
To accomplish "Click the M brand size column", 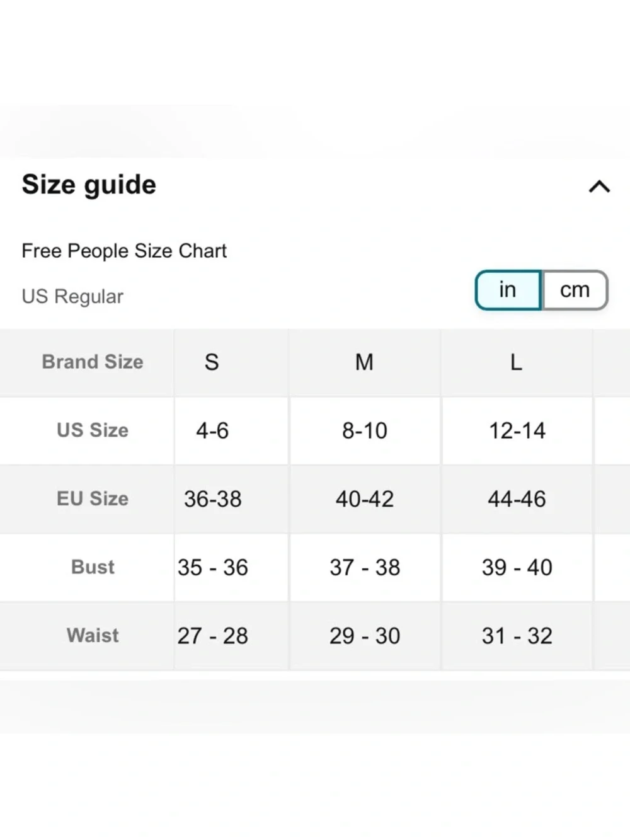I will pyautogui.click(x=365, y=362).
